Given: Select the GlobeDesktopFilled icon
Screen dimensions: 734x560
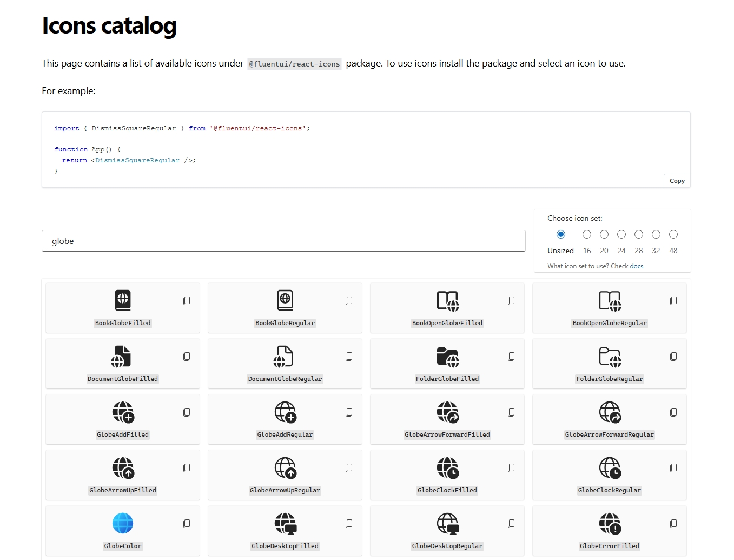Looking at the screenshot, I should (285, 524).
